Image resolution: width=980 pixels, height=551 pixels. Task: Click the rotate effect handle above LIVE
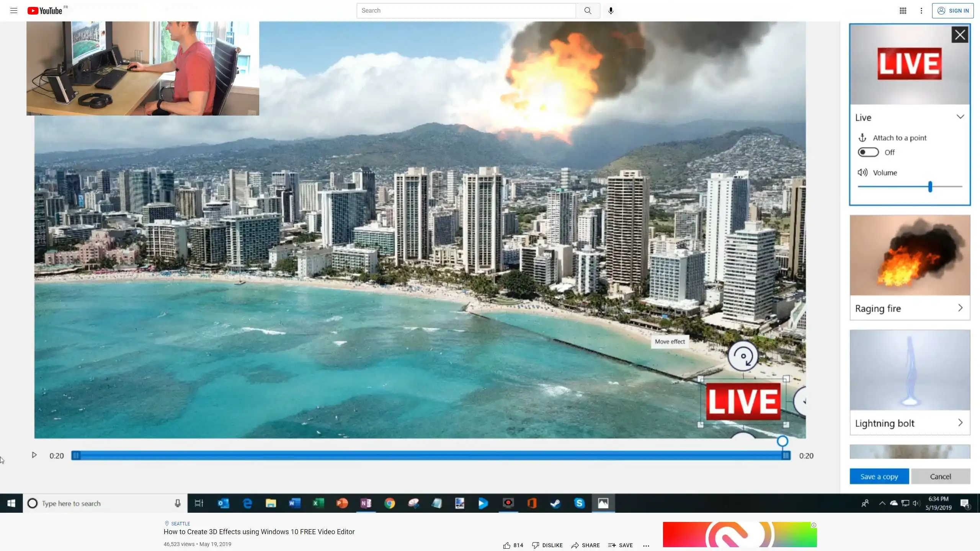743,356
